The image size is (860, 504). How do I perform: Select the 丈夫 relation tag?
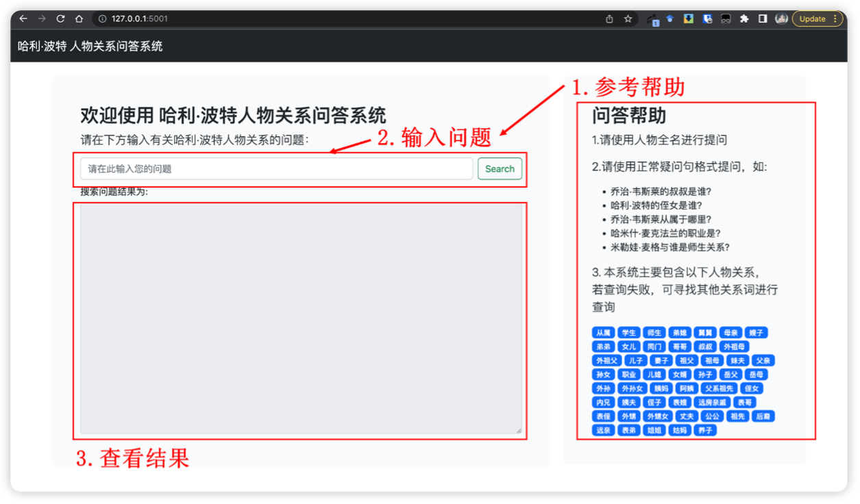(x=687, y=416)
